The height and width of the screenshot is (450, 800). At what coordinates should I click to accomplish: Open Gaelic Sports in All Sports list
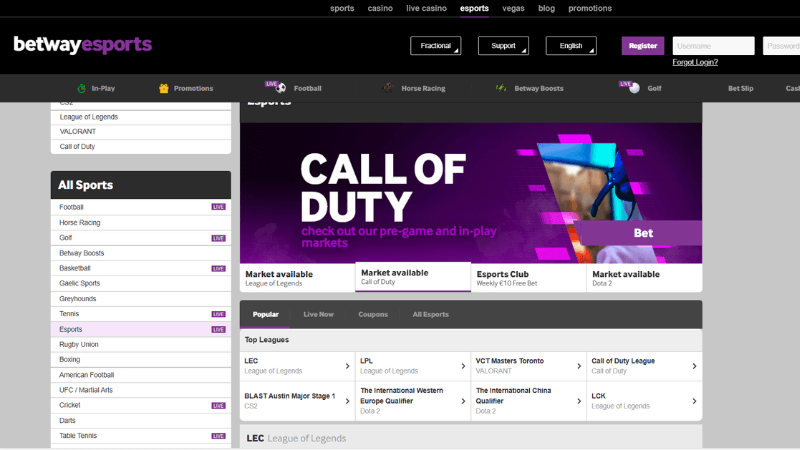(141, 284)
